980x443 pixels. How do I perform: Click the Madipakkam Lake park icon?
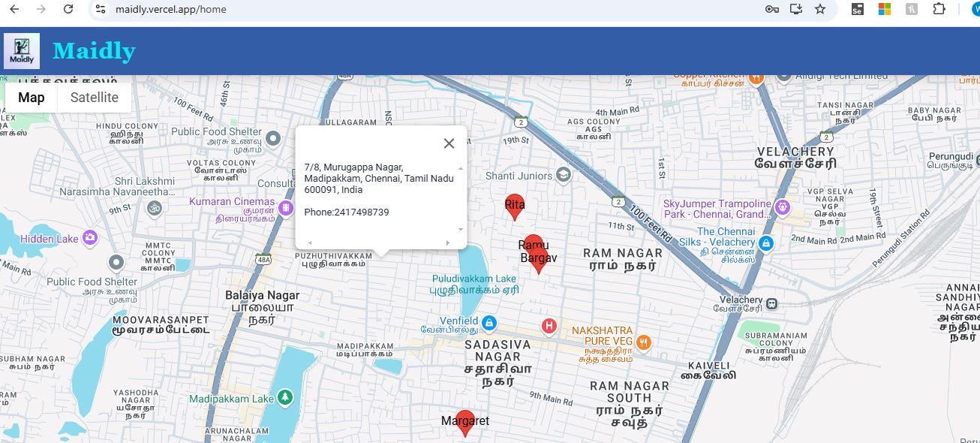[x=284, y=396]
